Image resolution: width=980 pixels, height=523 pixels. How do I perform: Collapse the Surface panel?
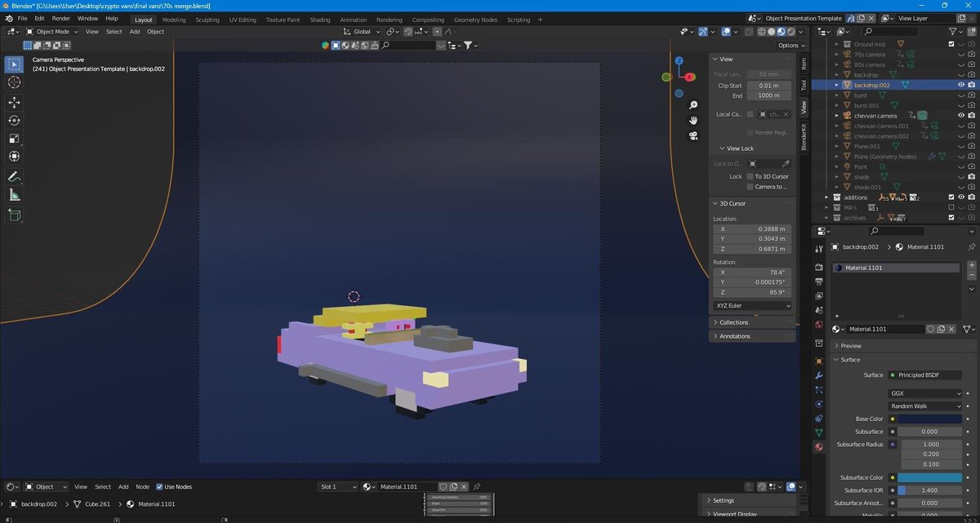point(902,360)
